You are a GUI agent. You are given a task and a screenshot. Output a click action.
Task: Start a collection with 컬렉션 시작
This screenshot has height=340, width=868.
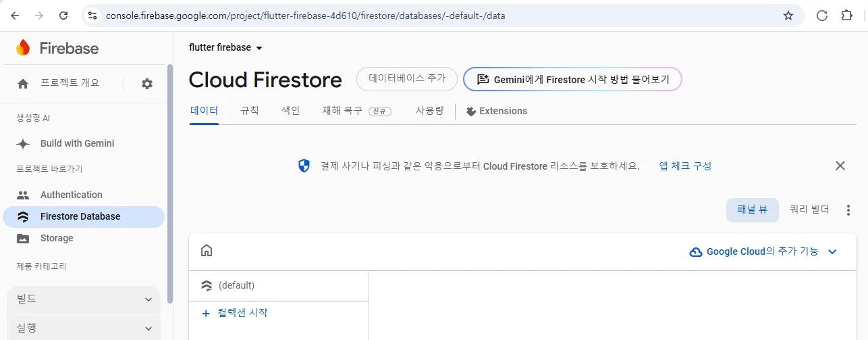click(242, 313)
